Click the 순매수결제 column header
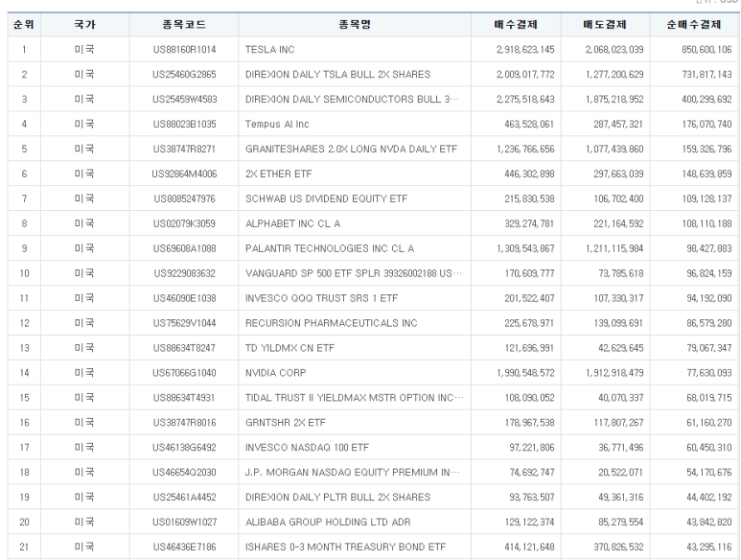This screenshot has width=741, height=560. pyautogui.click(x=694, y=25)
